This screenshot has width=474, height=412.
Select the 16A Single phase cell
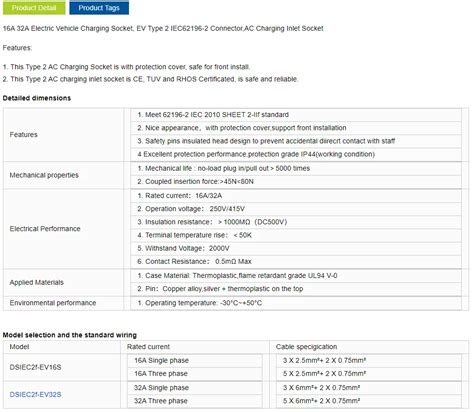click(x=195, y=360)
